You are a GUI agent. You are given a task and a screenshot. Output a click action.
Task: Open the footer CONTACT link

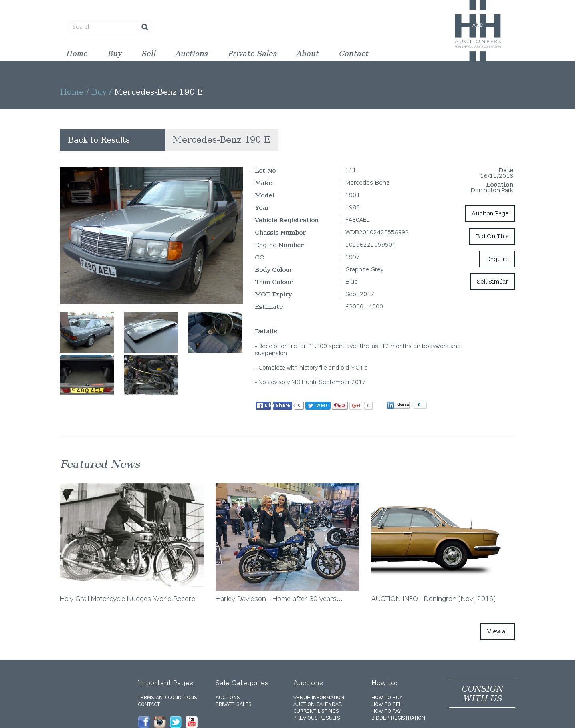click(x=149, y=704)
